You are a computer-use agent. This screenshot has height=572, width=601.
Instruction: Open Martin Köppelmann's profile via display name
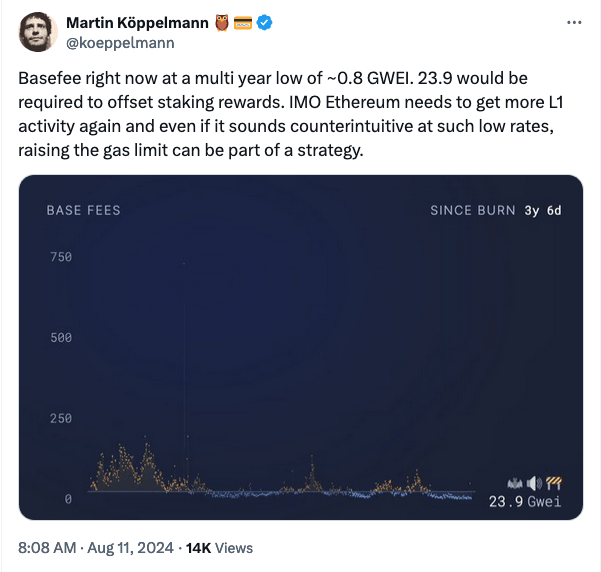tap(137, 23)
